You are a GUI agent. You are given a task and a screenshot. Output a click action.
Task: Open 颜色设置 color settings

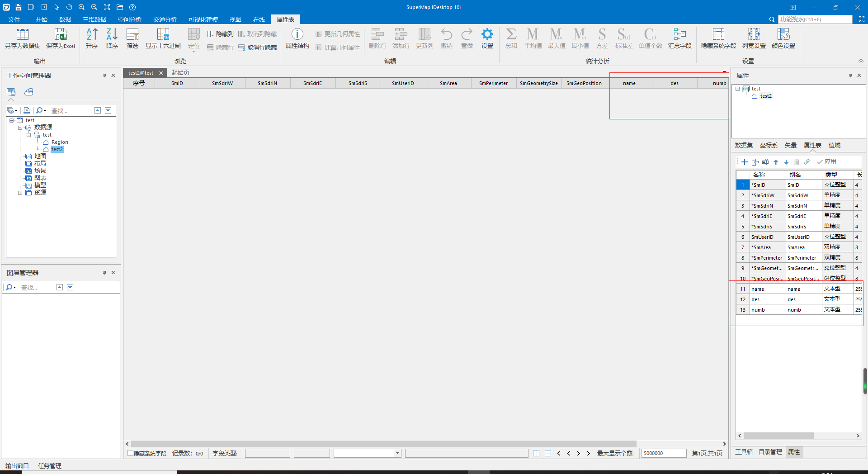click(783, 34)
